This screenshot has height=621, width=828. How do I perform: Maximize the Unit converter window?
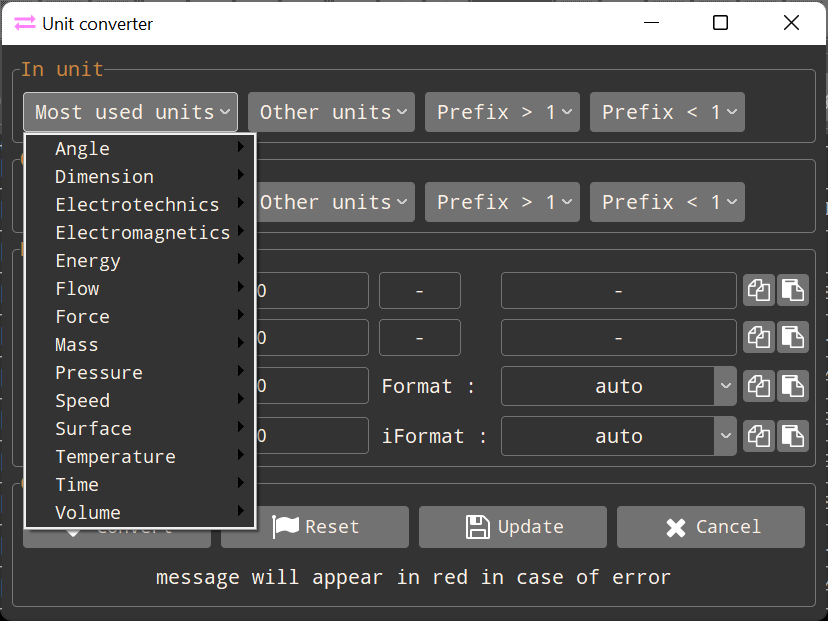[x=720, y=23]
